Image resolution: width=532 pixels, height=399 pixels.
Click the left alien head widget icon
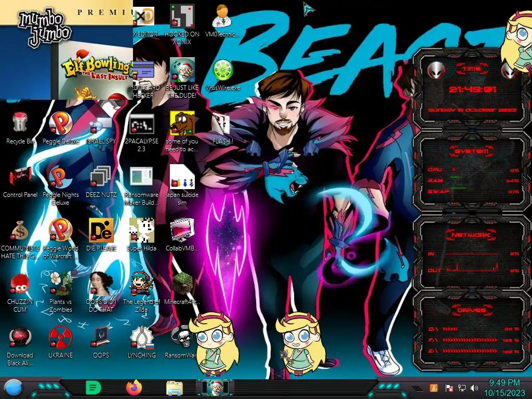click(436, 71)
